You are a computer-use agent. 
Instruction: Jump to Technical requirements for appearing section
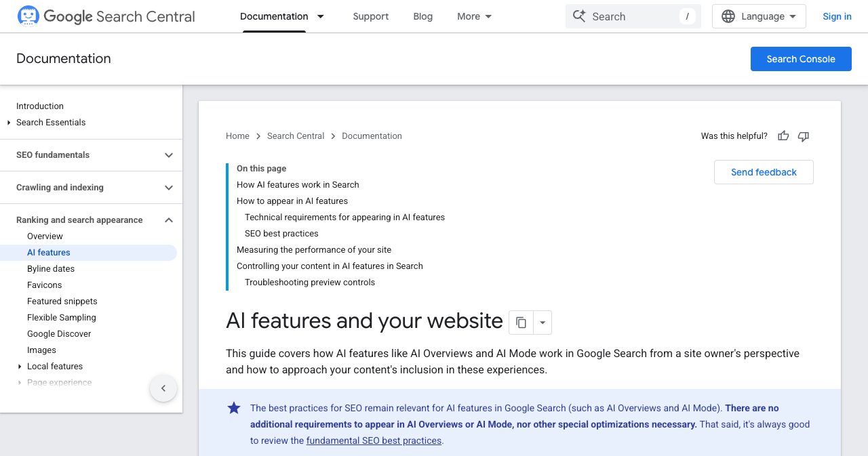click(344, 217)
